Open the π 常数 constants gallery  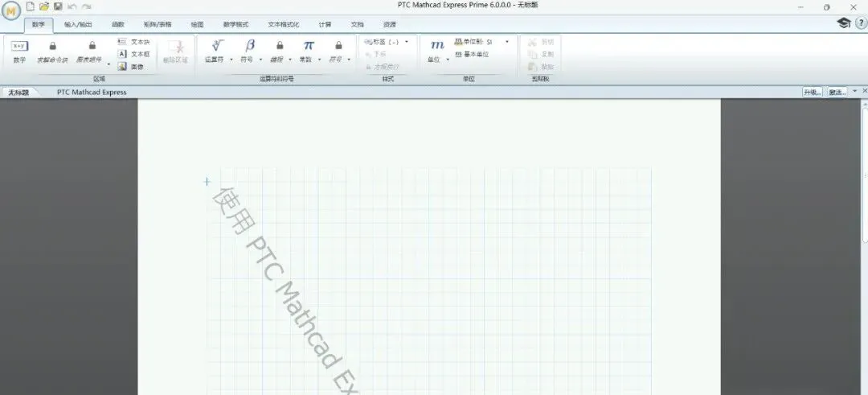click(308, 51)
